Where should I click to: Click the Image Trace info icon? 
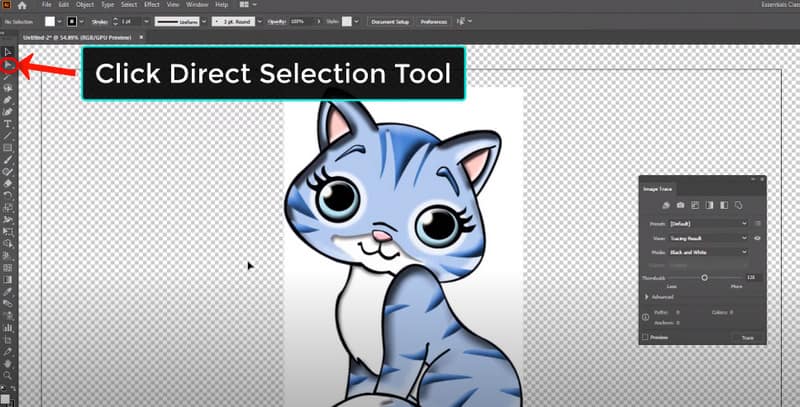[645, 317]
